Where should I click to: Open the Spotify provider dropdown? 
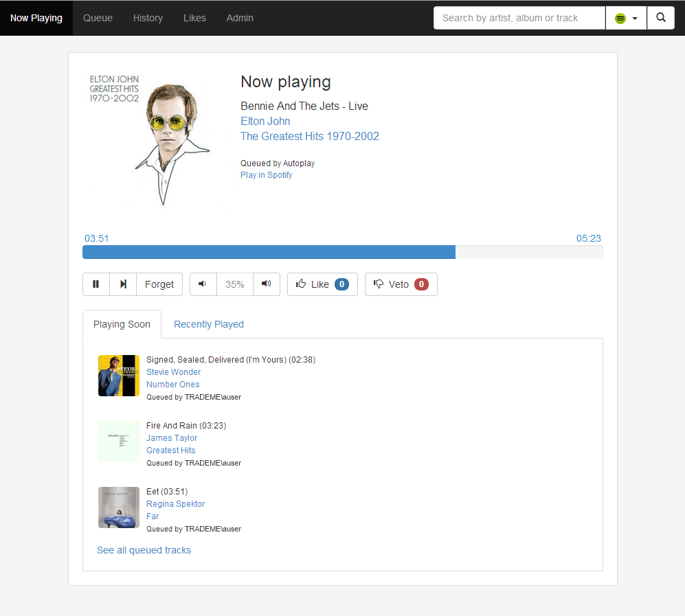coord(626,18)
